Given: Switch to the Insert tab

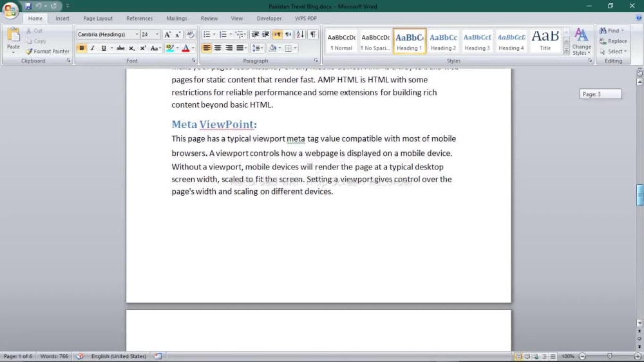Looking at the screenshot, I should [62, 19].
